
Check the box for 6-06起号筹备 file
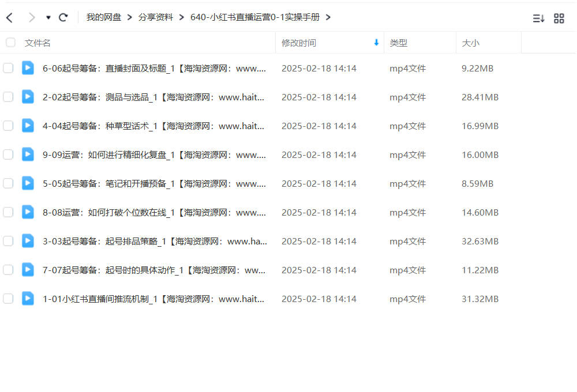pyautogui.click(x=8, y=68)
